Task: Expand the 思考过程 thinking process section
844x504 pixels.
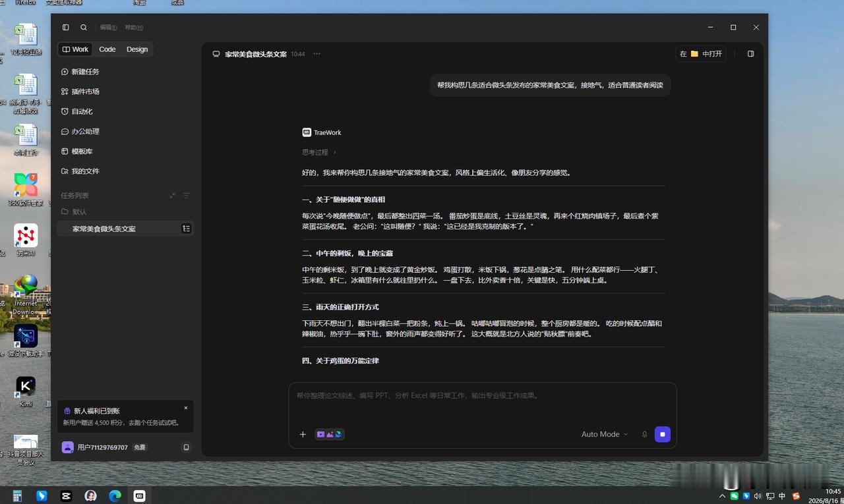Action: coord(319,152)
